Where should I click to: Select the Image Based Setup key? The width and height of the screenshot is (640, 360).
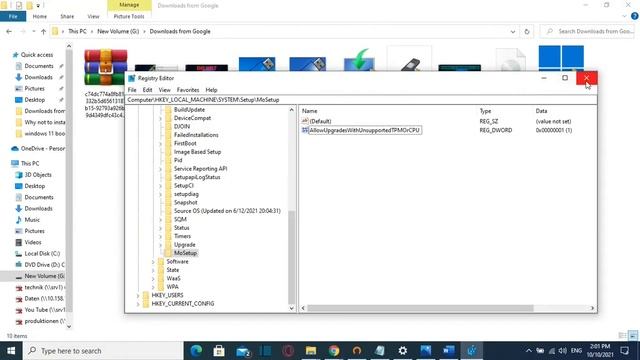click(197, 152)
